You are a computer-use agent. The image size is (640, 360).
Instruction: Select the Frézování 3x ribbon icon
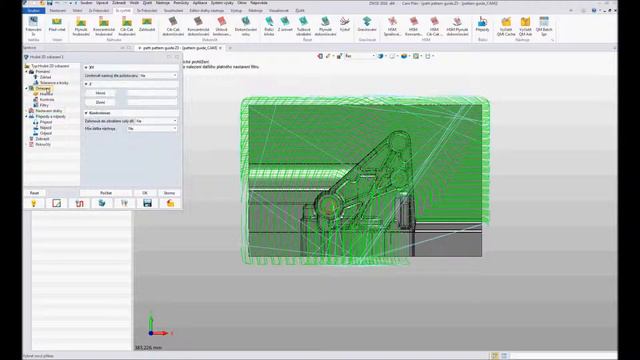[33, 26]
